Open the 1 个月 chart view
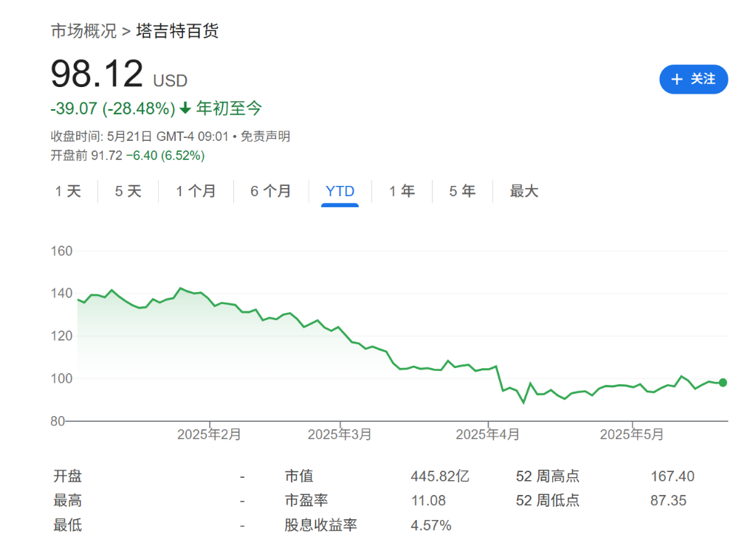The width and height of the screenshot is (756, 551). [x=195, y=191]
